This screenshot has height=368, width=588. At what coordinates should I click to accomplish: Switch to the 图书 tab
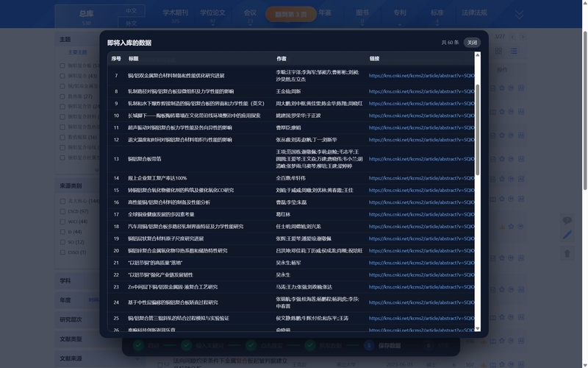point(362,13)
